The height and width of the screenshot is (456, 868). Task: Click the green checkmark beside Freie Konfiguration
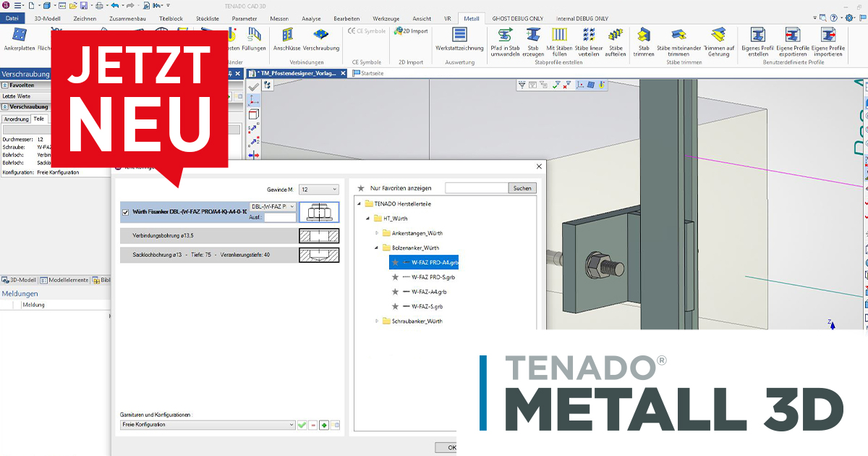302,425
